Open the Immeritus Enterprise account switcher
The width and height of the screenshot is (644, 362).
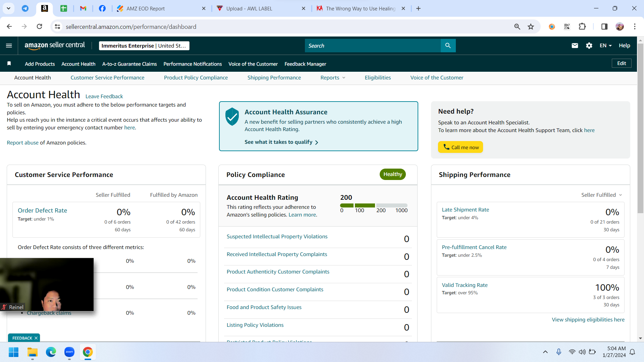[144, 46]
